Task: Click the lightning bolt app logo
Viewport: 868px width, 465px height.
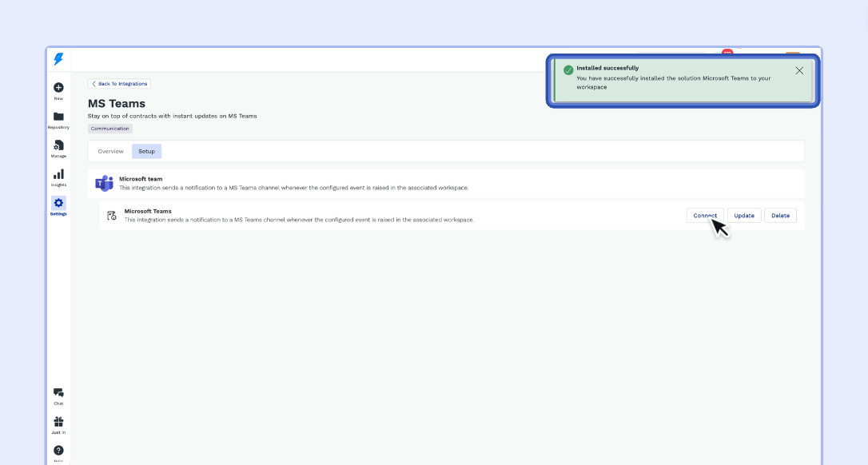Action: pyautogui.click(x=58, y=58)
